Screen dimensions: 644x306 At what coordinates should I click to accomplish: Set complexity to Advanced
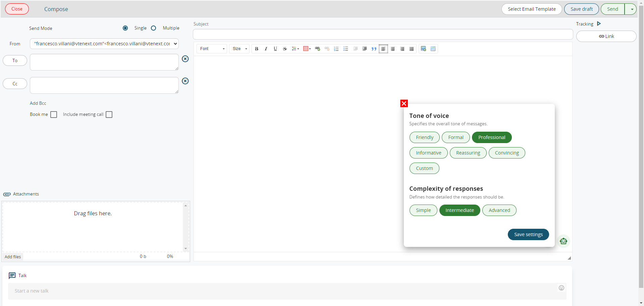tap(499, 210)
